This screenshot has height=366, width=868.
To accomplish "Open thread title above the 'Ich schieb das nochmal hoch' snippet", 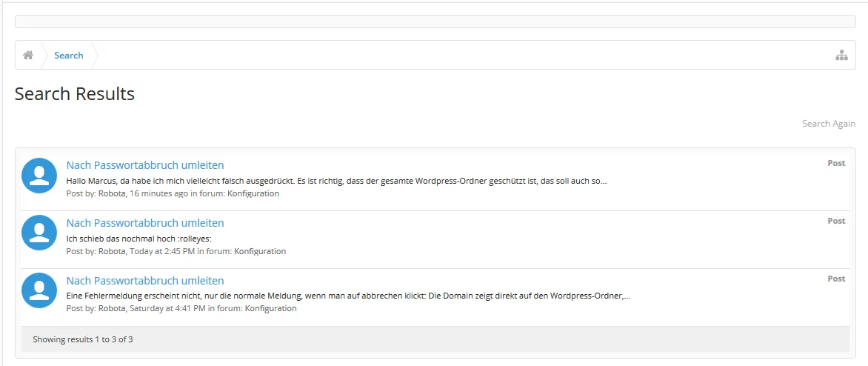I will [x=145, y=222].
